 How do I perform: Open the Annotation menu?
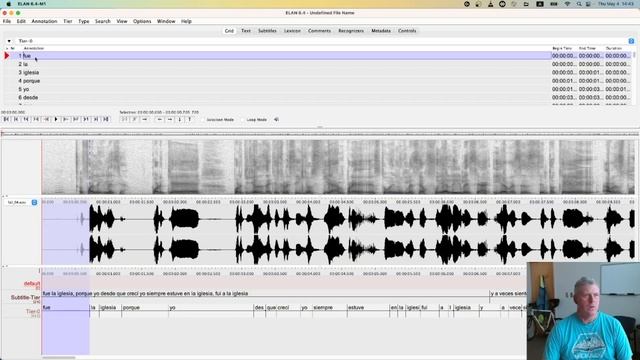tap(44, 21)
